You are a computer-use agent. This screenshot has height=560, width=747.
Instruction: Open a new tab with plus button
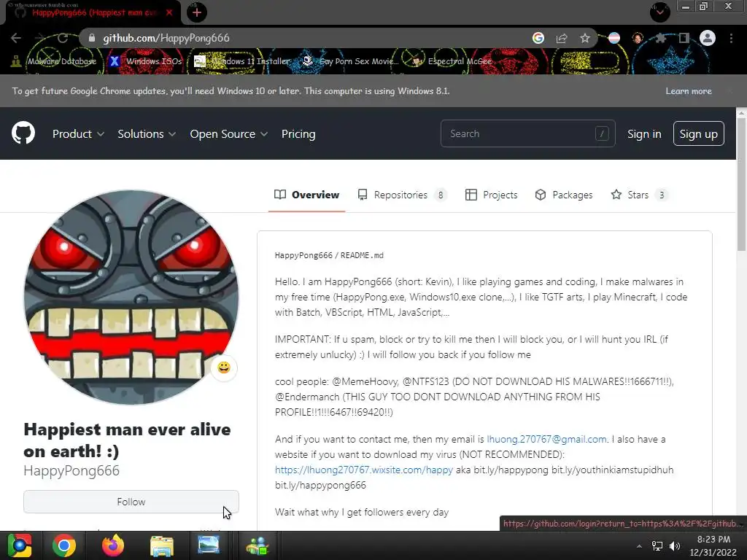[197, 12]
